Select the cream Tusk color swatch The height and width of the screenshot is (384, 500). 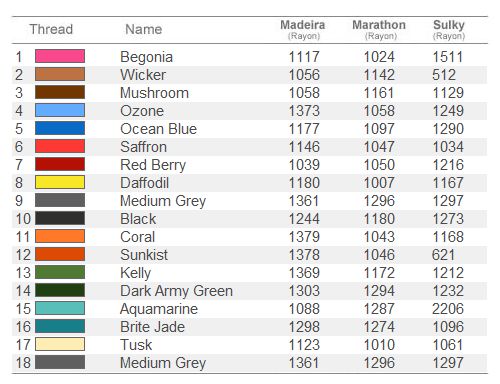pyautogui.click(x=60, y=344)
